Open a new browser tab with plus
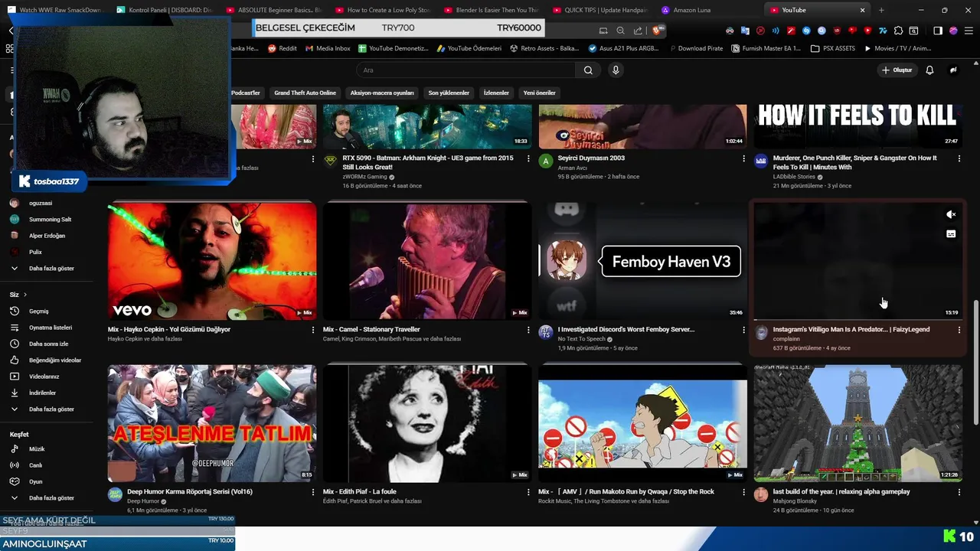This screenshot has height=551, width=980. pos(881,10)
